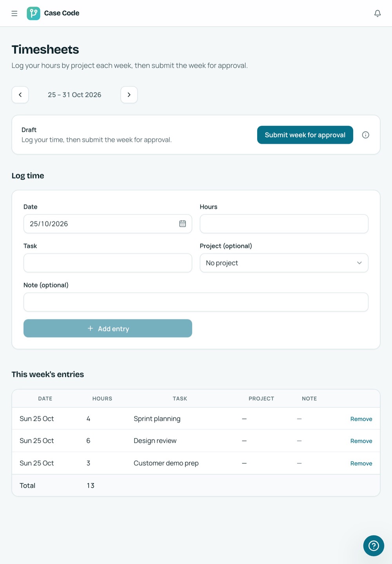Click the PROJECT column header

pyautogui.click(x=261, y=399)
